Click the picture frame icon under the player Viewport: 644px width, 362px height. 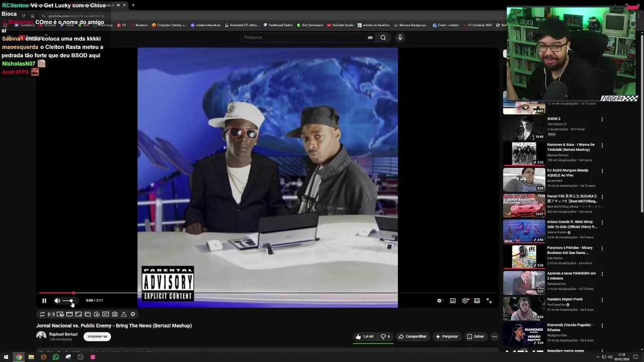coord(78,314)
